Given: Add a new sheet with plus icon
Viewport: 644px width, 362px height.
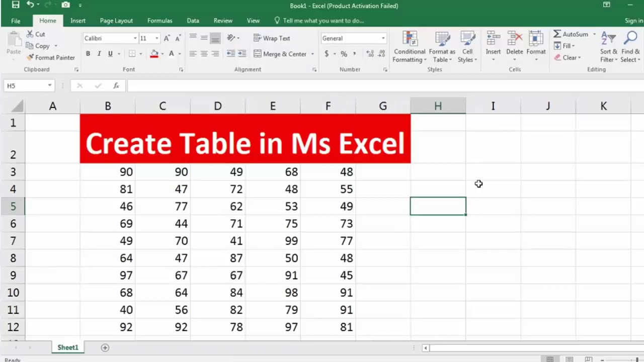Looking at the screenshot, I should click(x=105, y=347).
